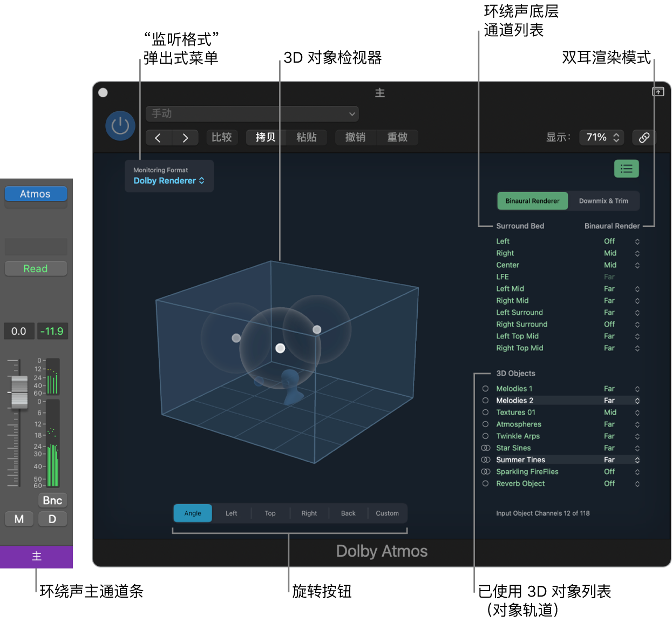672x622 pixels.
Task: Select the Left view button
Action: click(x=232, y=513)
